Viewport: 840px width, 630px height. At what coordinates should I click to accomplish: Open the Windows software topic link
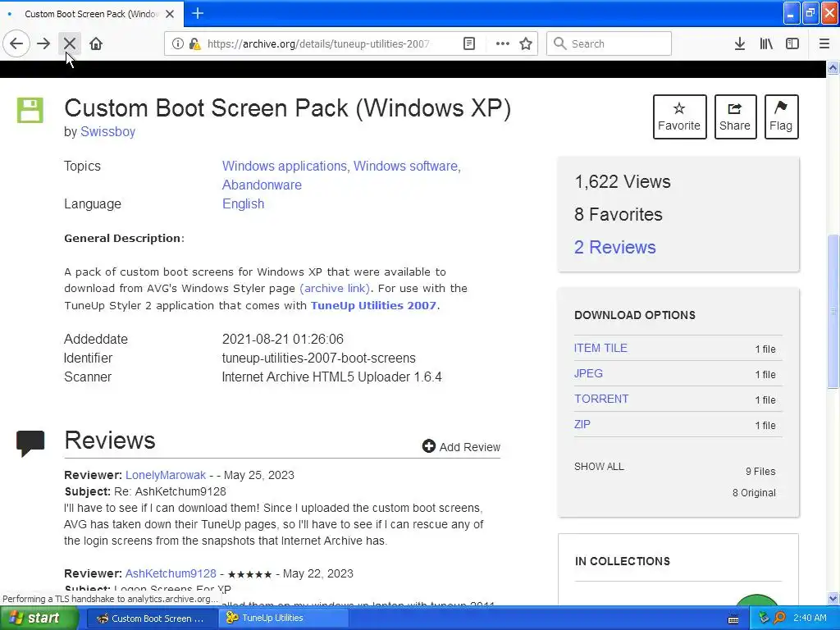405,166
